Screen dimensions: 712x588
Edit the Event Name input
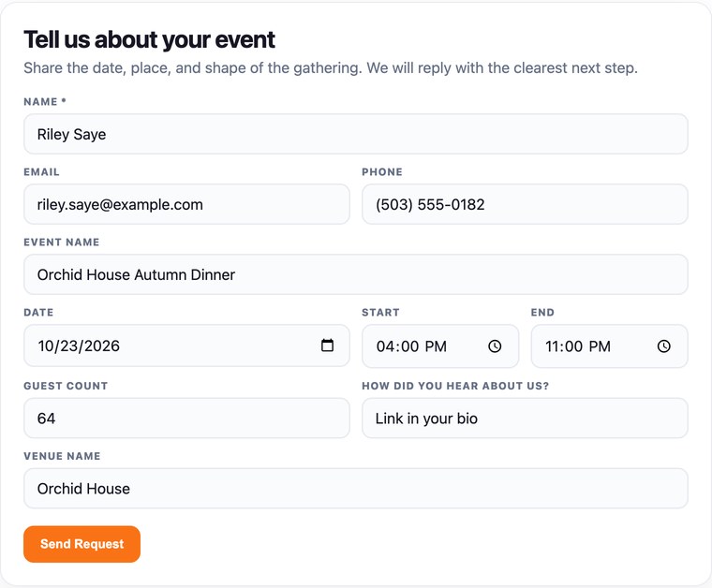coord(356,274)
